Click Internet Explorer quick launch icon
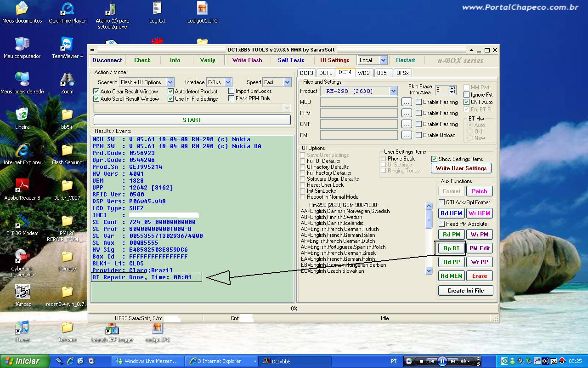588x368 pixels. pyautogui.click(x=70, y=361)
